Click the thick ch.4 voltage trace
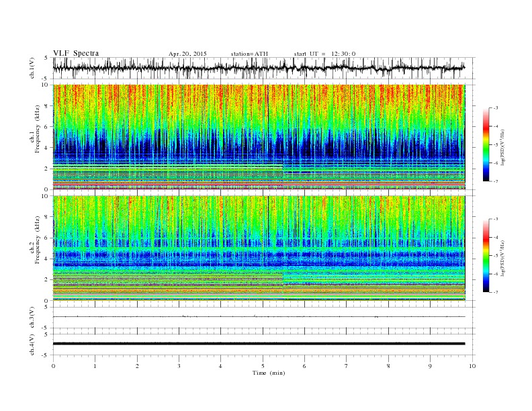Viewport: 532px width, 411px height. [259, 344]
